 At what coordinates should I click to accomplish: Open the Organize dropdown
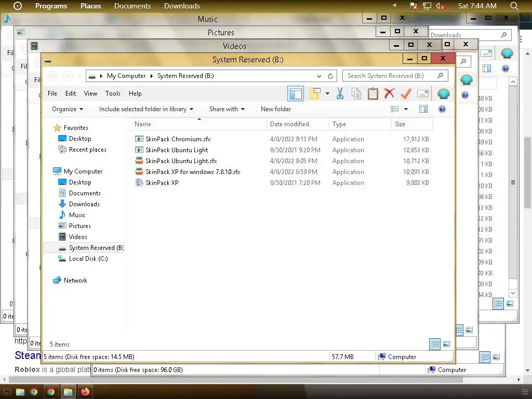pos(68,109)
